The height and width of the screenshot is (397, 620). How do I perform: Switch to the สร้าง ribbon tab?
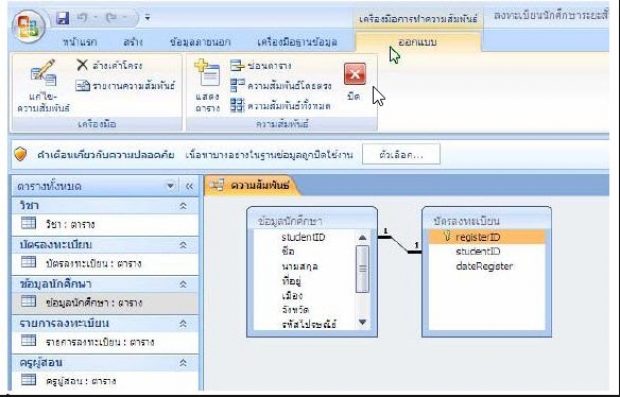click(133, 42)
